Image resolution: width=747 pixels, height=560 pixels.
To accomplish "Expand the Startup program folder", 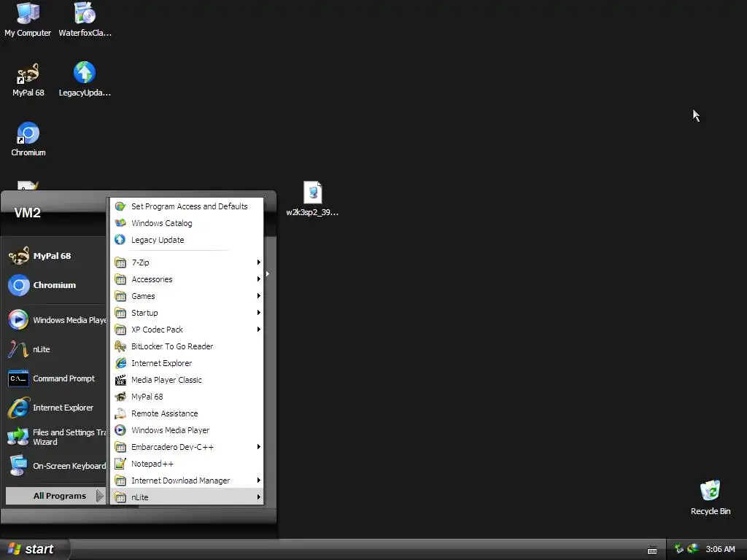I will [187, 312].
